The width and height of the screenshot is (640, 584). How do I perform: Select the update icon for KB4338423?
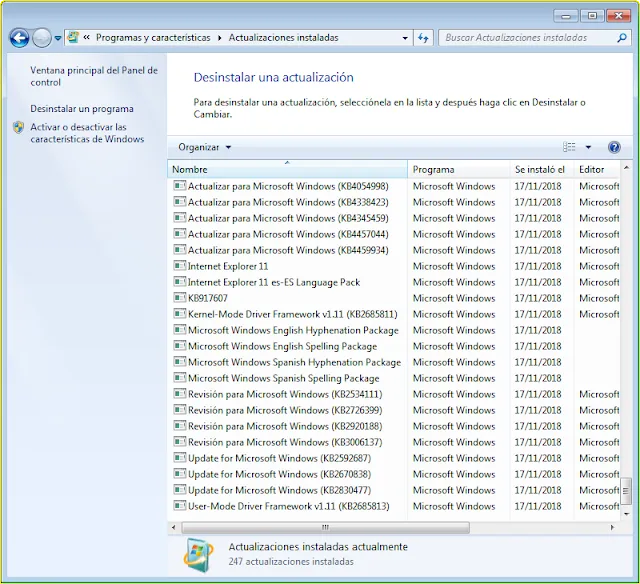pyautogui.click(x=180, y=202)
